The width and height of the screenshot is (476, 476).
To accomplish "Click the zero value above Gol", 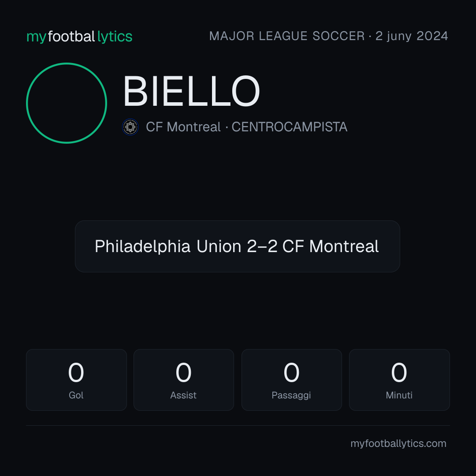I will [76, 372].
